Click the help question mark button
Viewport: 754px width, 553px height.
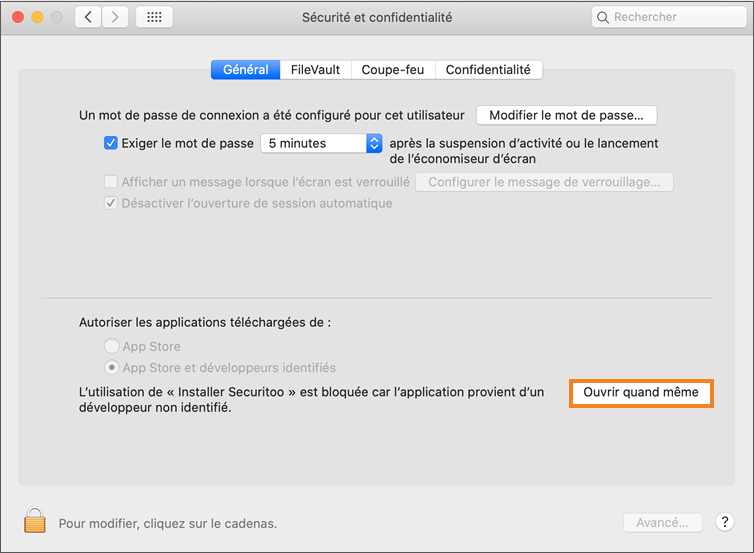pos(726,522)
